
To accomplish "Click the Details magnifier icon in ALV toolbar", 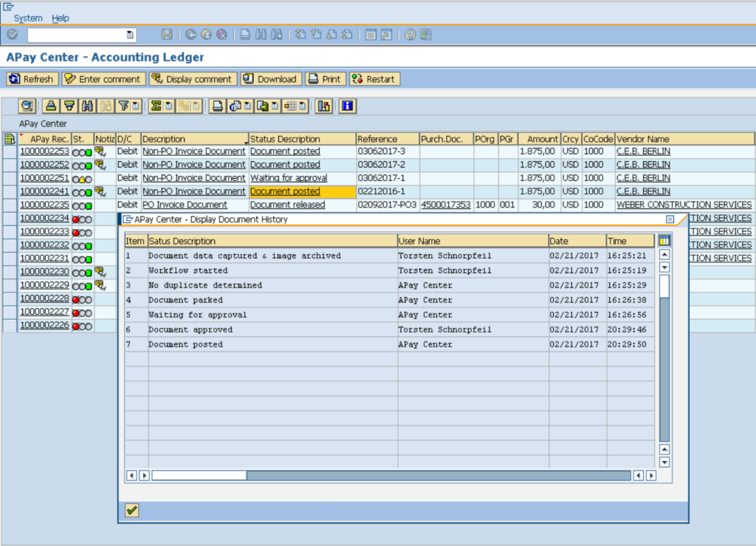I will [x=27, y=106].
